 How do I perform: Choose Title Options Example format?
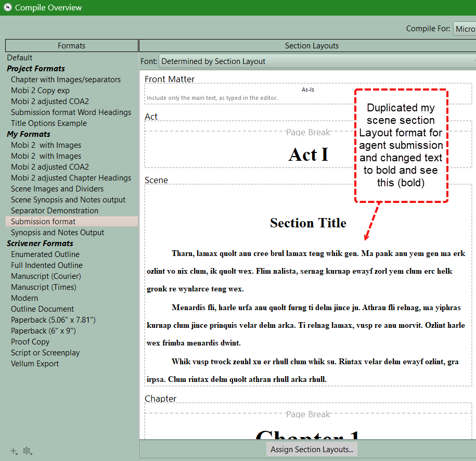tap(49, 123)
